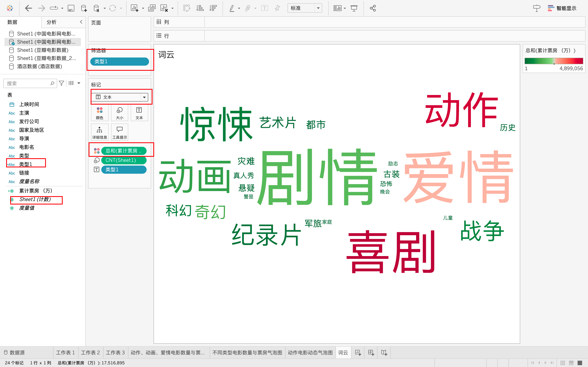Switch to the 分析 tab

click(51, 22)
